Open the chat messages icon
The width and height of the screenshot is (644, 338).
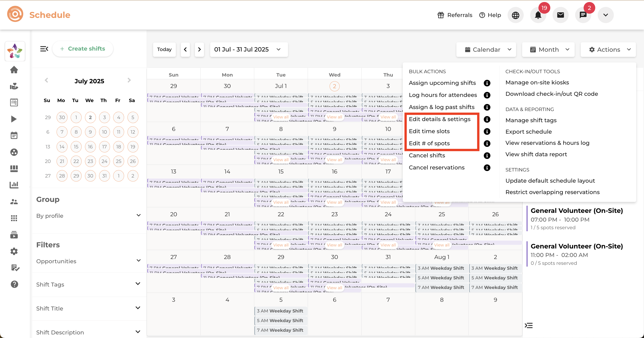583,15
